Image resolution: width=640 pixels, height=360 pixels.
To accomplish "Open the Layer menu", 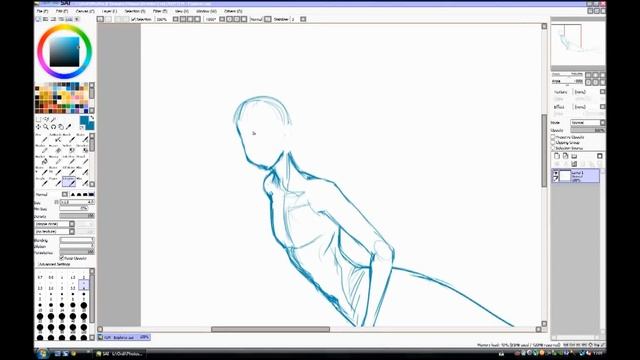I will [x=109, y=11].
